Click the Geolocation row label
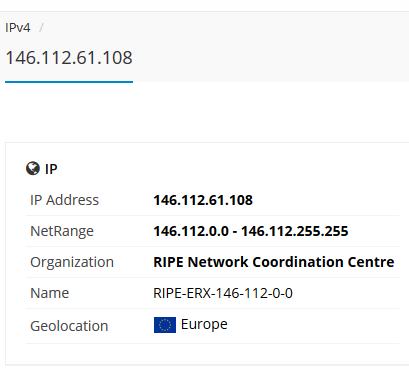 [x=69, y=326]
